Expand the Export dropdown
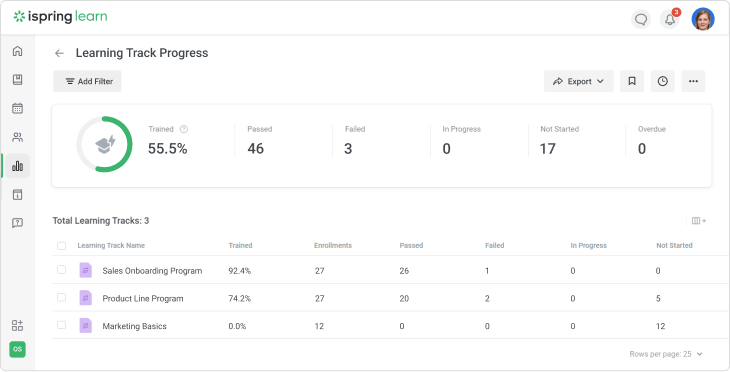The width and height of the screenshot is (730, 372). [579, 81]
